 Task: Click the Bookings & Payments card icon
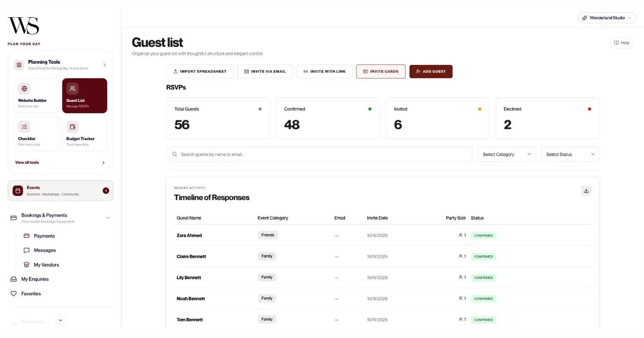[13, 218]
